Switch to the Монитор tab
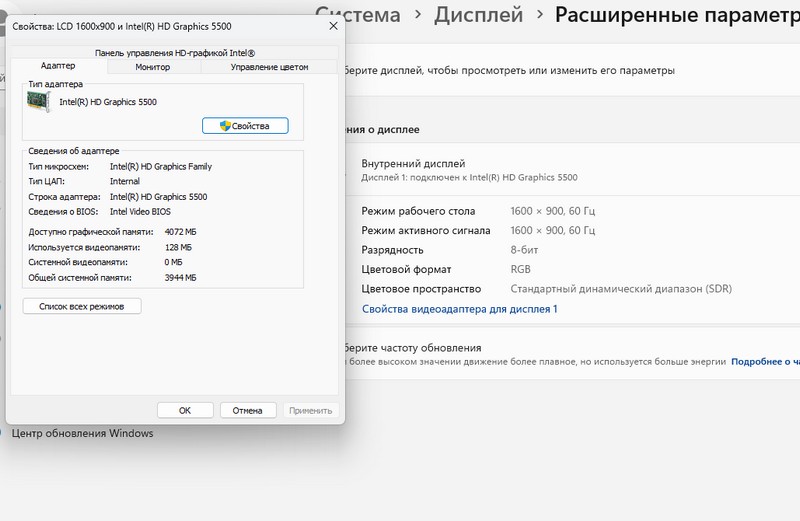Viewport: 800px width, 521px height. coord(152,67)
